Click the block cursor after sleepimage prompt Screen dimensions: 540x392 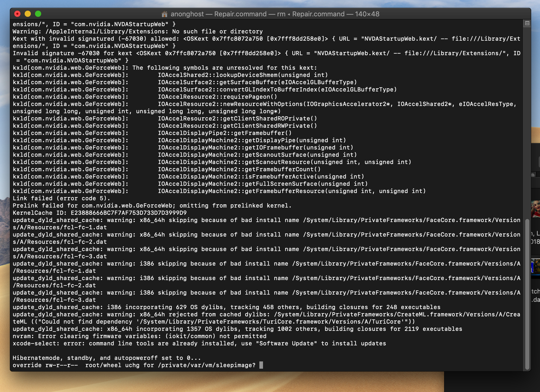261,365
